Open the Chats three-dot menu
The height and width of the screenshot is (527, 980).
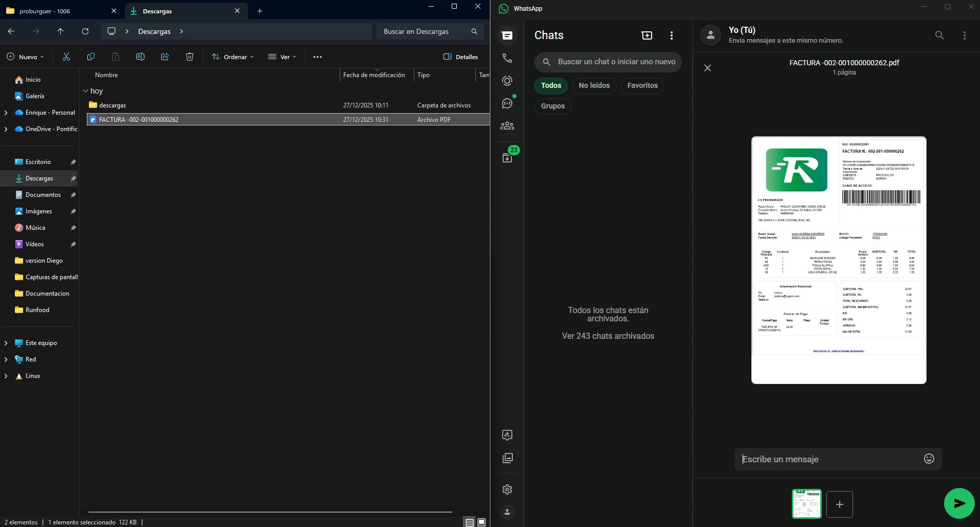[672, 35]
